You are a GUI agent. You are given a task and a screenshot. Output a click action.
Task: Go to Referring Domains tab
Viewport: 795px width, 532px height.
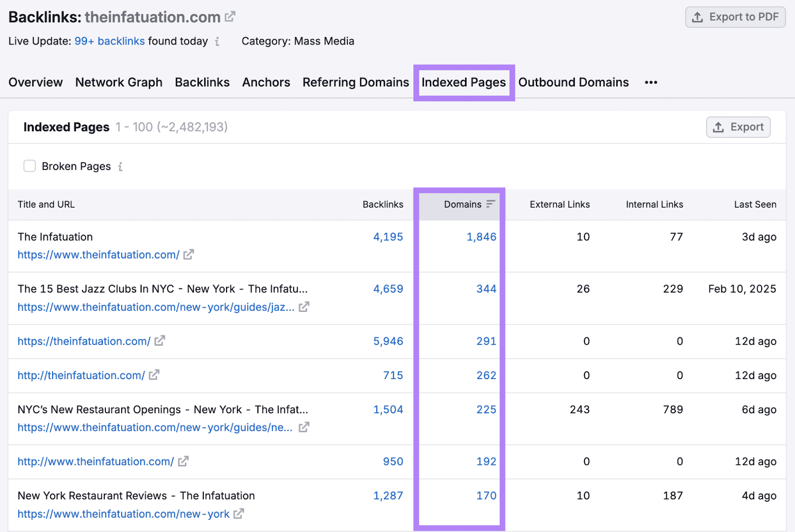point(356,82)
